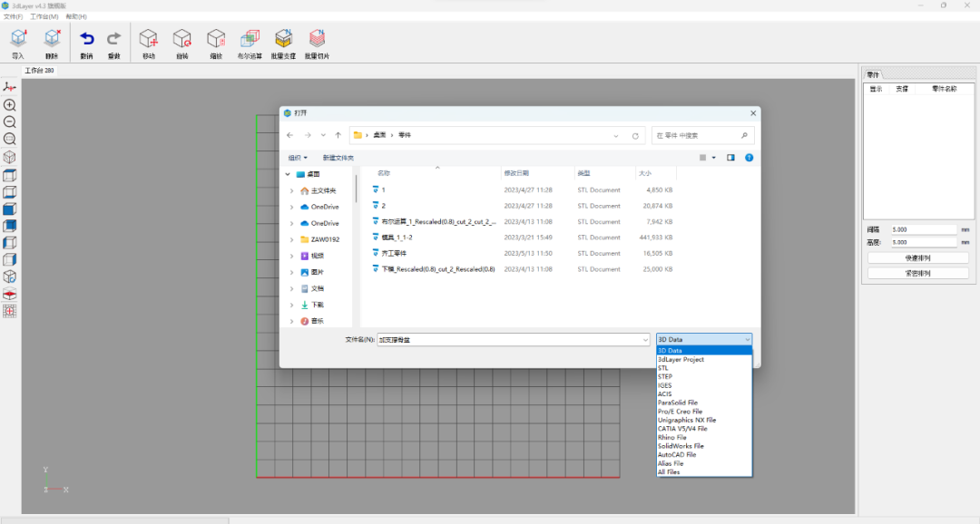Image resolution: width=980 pixels, height=524 pixels.
Task: Open the Help (帮助) menu
Action: tap(76, 17)
